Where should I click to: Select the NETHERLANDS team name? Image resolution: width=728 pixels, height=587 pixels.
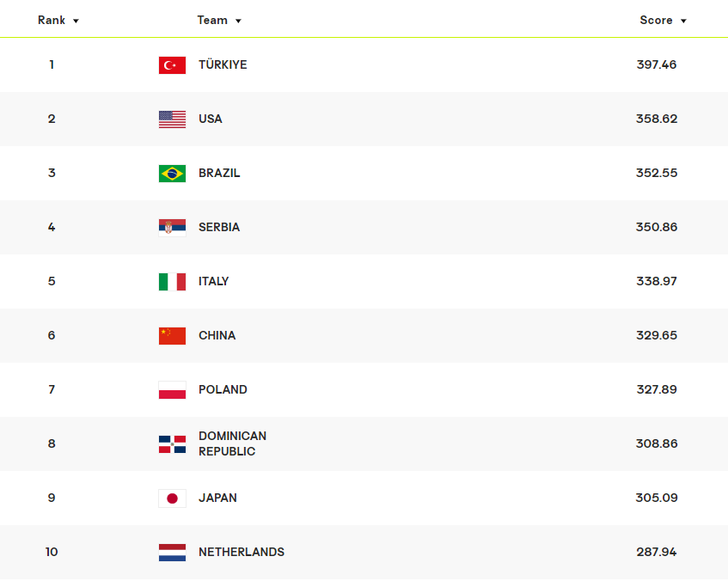[x=242, y=553]
